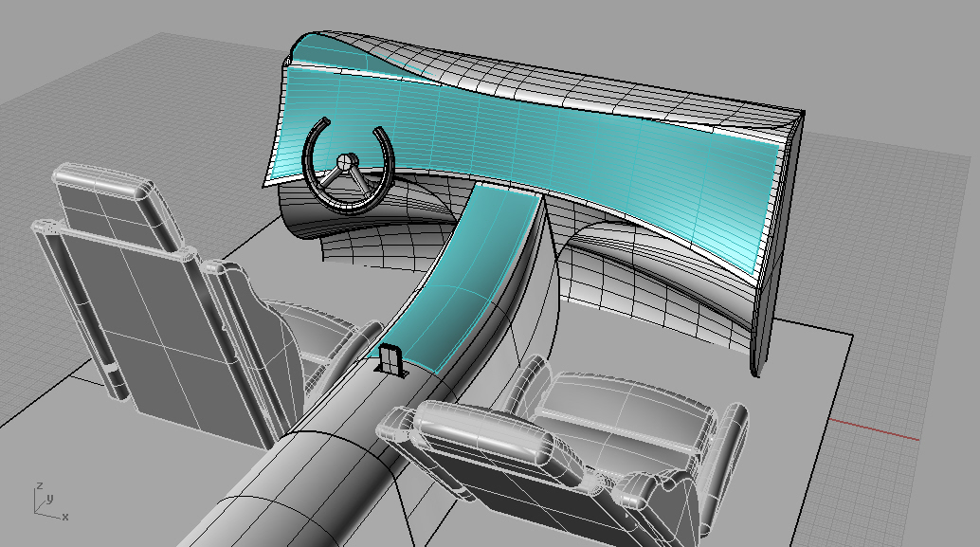Click the steering wheel center hub
Viewport: 980px width, 547px height.
(x=344, y=161)
